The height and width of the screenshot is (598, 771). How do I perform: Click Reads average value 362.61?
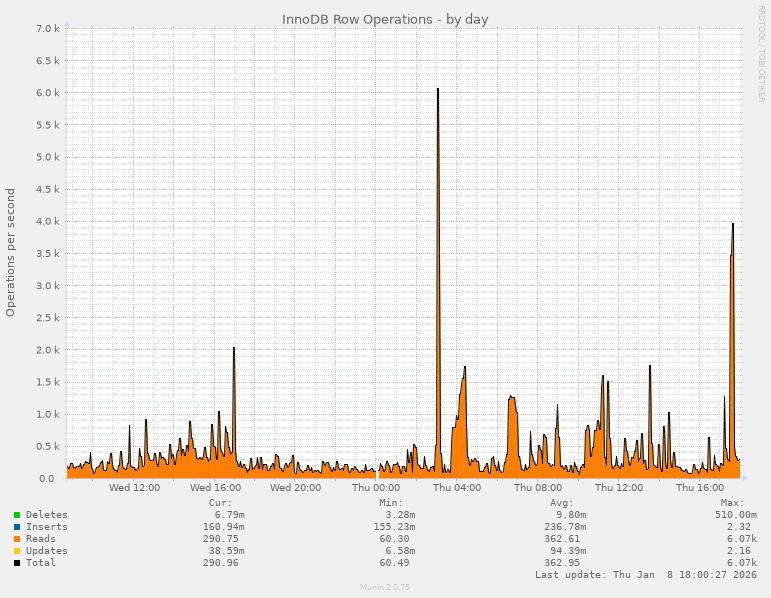click(562, 539)
